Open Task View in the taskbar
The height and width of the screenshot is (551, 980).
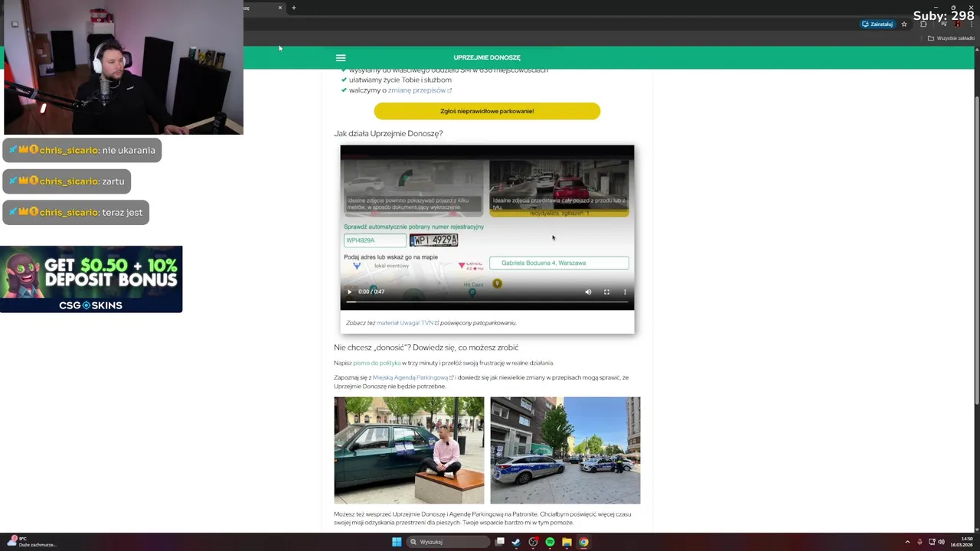[x=500, y=542]
